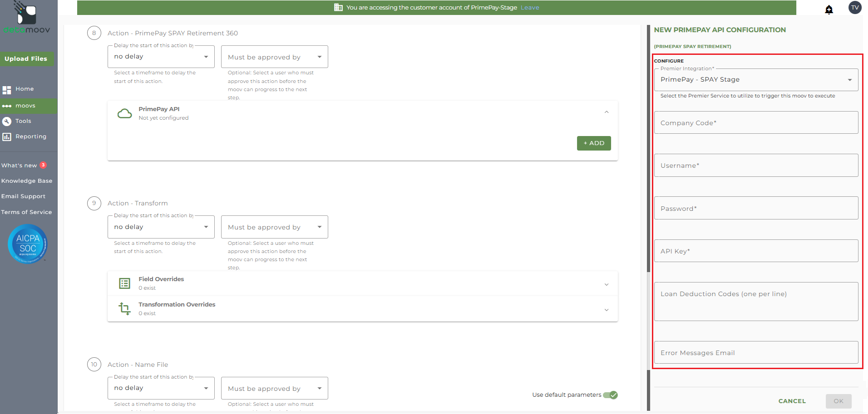Click the Reporting chart icon
The width and height of the screenshot is (868, 414).
[x=7, y=137]
